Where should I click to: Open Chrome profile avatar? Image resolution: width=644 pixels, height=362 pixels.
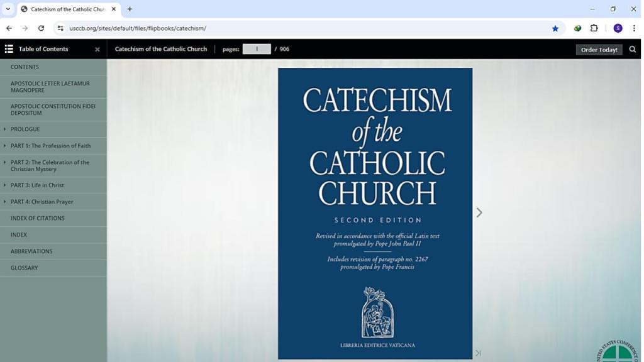click(618, 28)
